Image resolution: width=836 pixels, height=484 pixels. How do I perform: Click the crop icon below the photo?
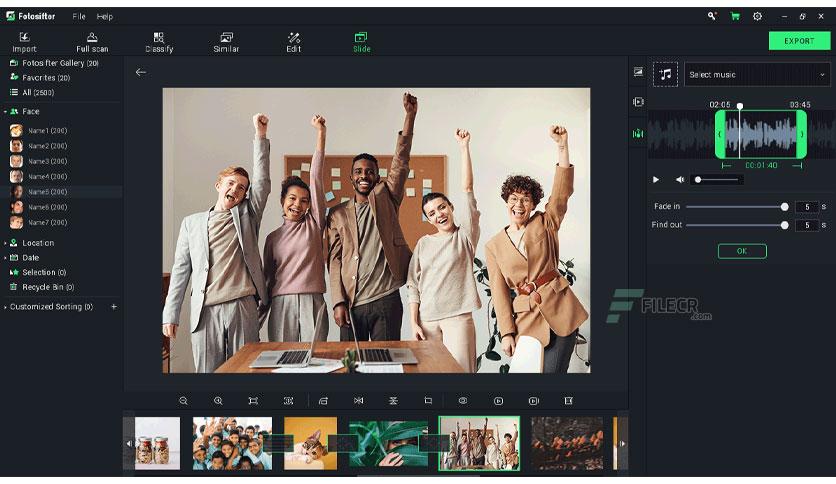tap(428, 400)
